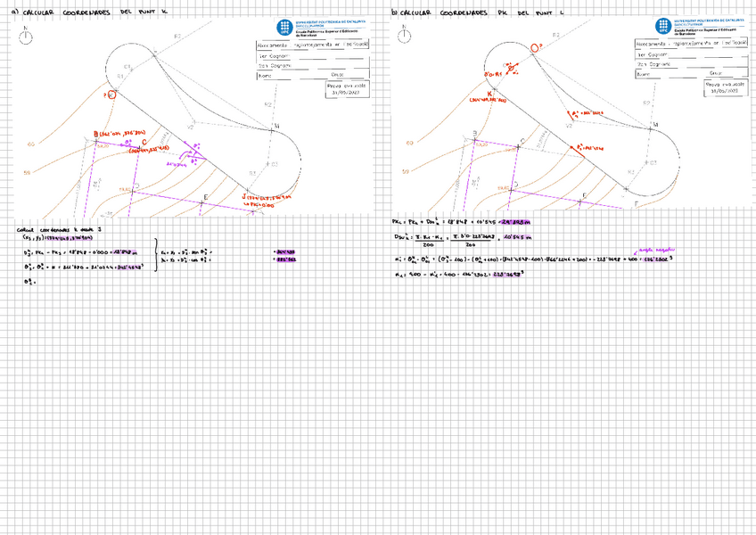
Task: Select the UPC logo in left title block
Action: 283,26
